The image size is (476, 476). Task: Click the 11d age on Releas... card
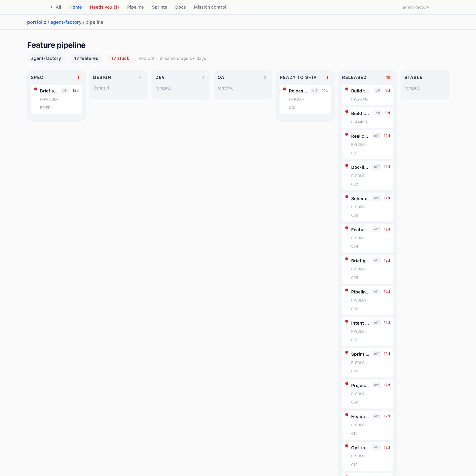(x=325, y=90)
